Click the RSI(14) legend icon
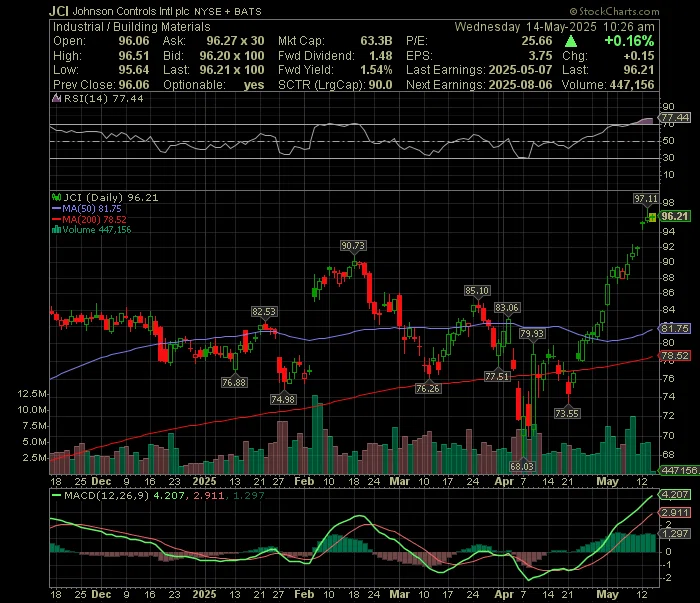Image resolution: width=700 pixels, height=603 pixels. tap(57, 99)
